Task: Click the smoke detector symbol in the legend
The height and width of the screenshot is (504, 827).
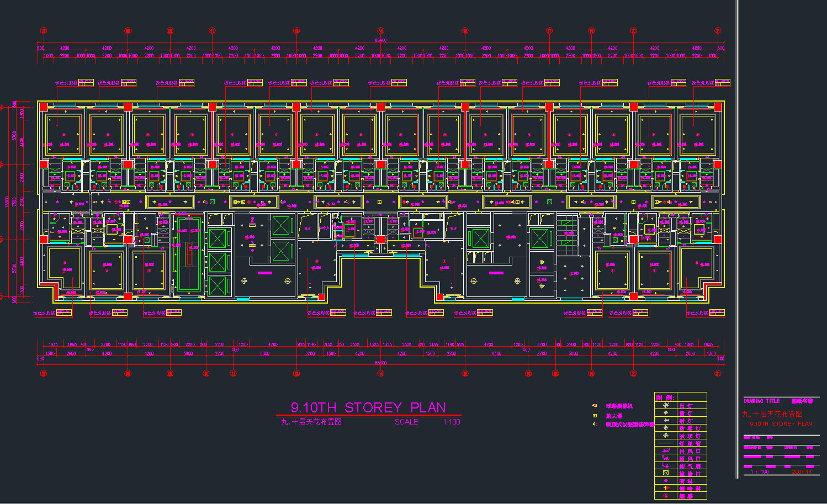Action: pyautogui.click(x=665, y=496)
